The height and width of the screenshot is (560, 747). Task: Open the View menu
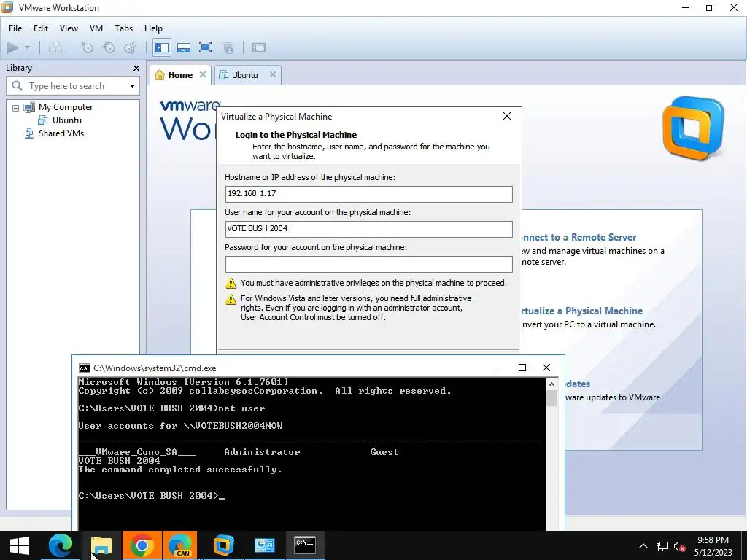(x=69, y=28)
